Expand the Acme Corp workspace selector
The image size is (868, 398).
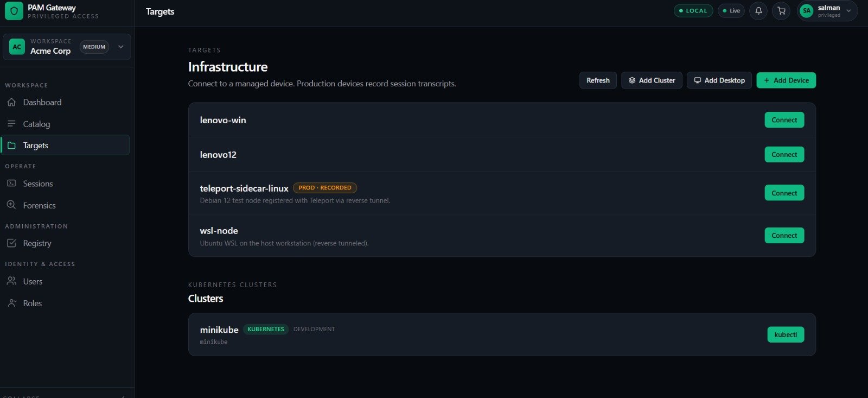[x=67, y=47]
